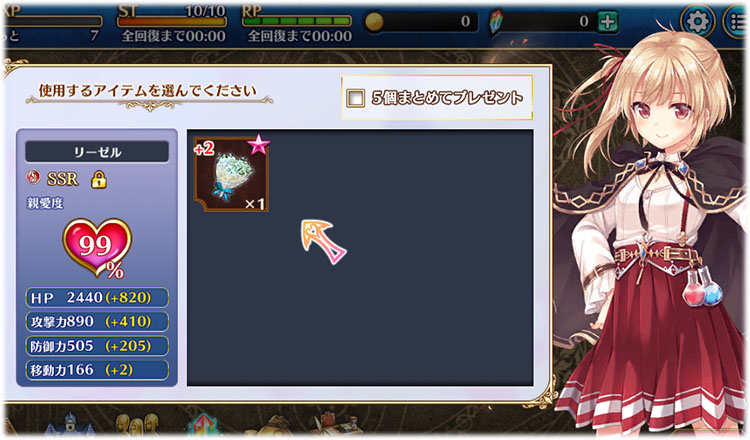Click the rainbow crystal gem icon

(496, 22)
